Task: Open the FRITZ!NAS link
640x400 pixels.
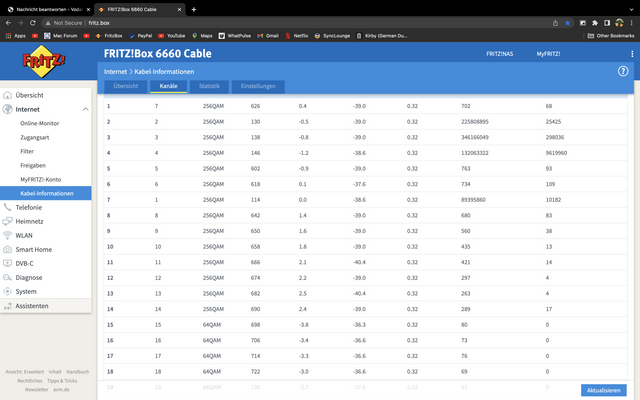Action: (x=500, y=53)
